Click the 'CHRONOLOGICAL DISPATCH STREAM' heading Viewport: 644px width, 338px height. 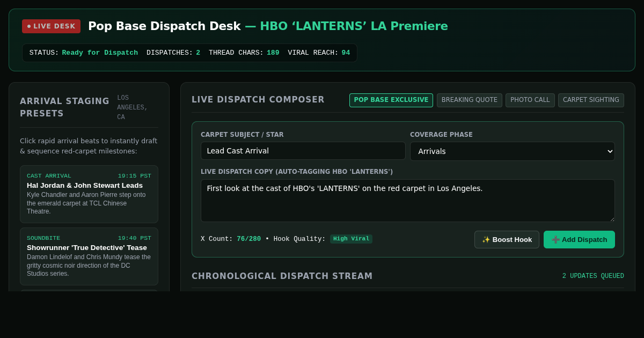[282, 276]
